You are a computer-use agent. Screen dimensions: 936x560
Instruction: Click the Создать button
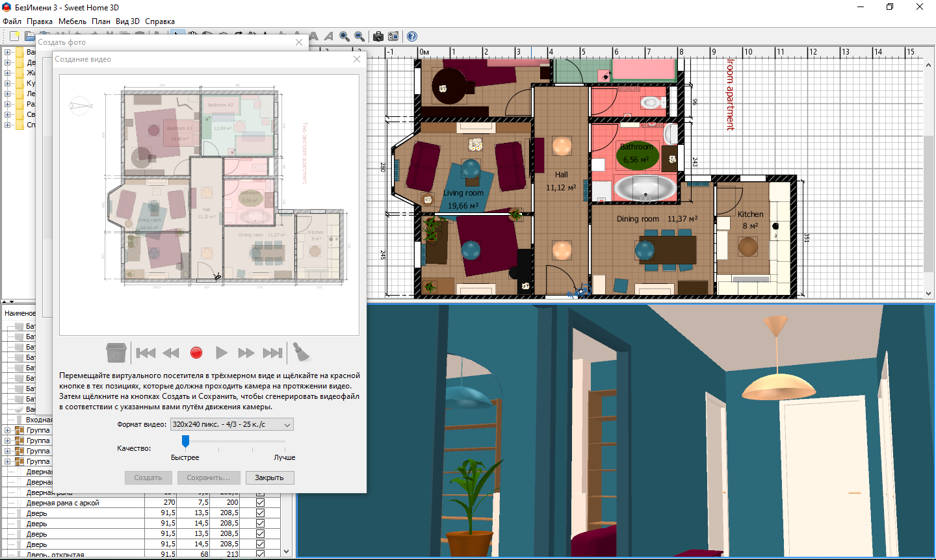pos(148,477)
